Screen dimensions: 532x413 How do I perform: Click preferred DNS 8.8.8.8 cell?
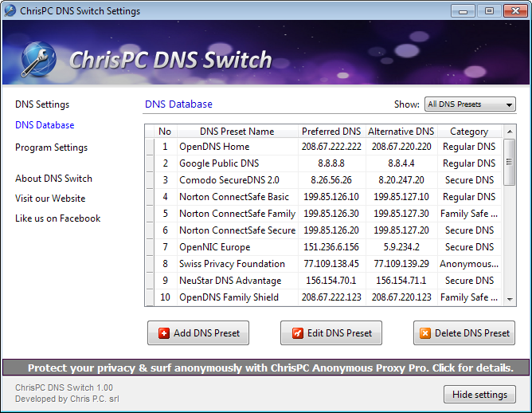(331, 163)
